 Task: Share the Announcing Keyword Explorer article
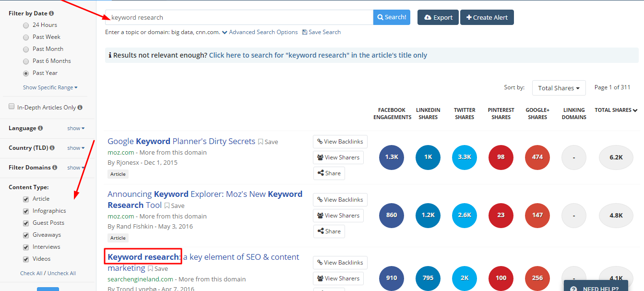coord(329,231)
